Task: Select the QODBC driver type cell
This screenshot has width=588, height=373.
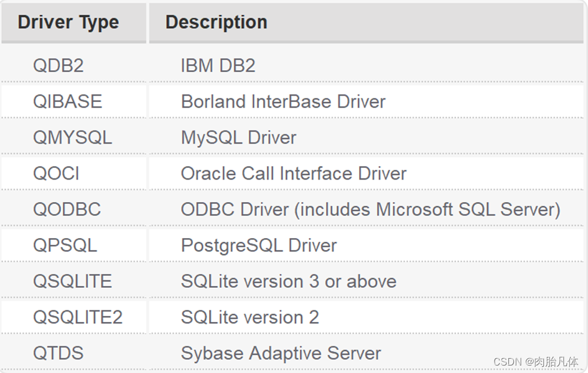Action: pos(73,210)
